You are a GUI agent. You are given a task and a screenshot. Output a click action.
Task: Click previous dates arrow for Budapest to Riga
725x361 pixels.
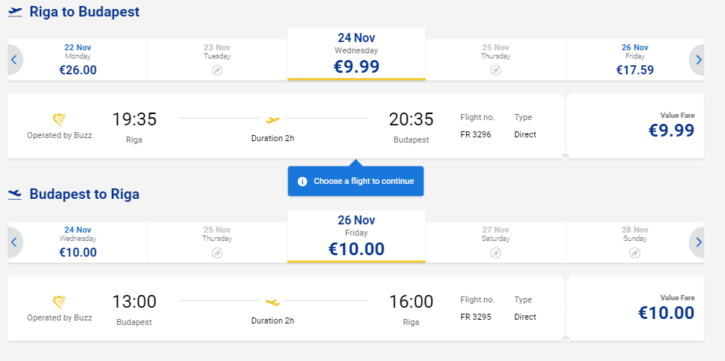coord(14,242)
